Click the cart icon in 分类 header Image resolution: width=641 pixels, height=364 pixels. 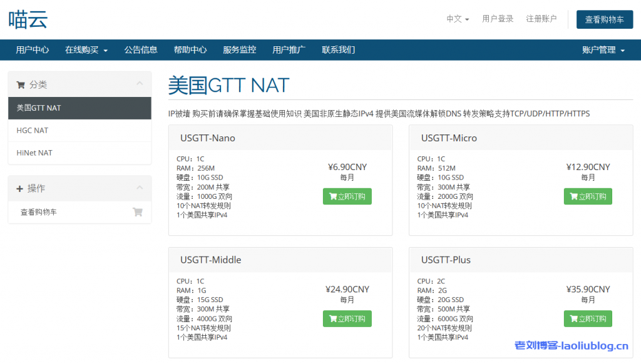click(x=21, y=84)
